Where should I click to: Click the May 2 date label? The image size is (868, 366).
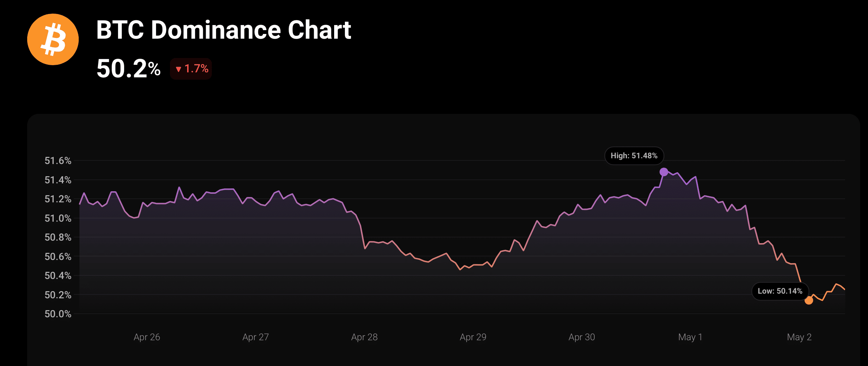click(x=799, y=337)
